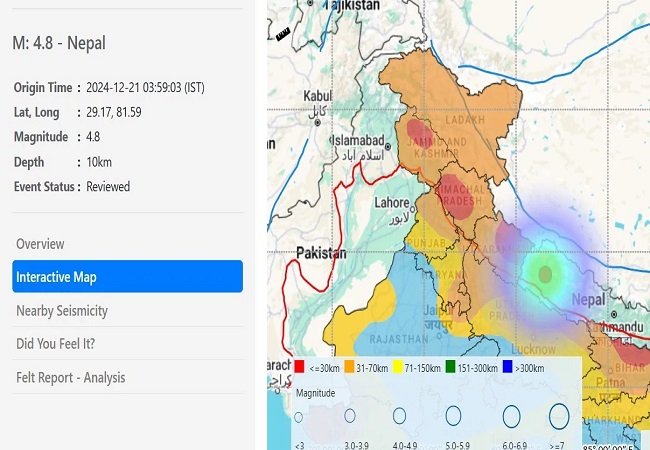The height and width of the screenshot is (450, 650).
Task: Click the red <=30km depth swatch
Action: click(299, 367)
